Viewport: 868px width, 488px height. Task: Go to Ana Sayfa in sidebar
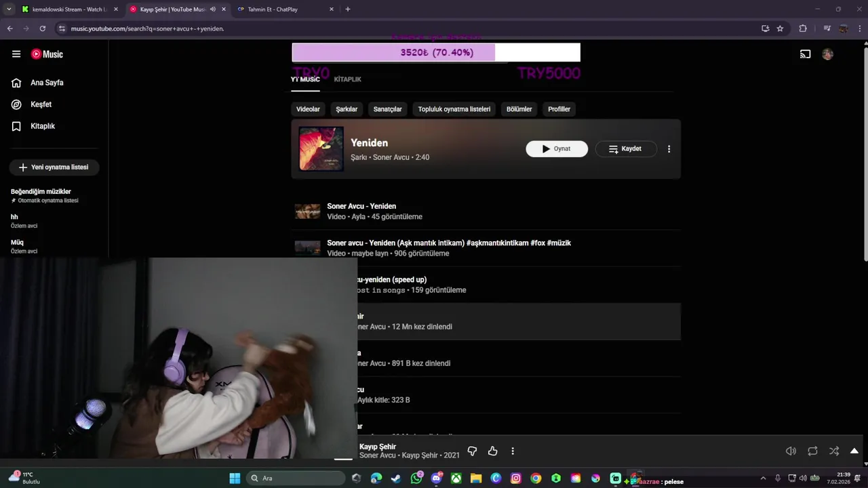tap(47, 83)
